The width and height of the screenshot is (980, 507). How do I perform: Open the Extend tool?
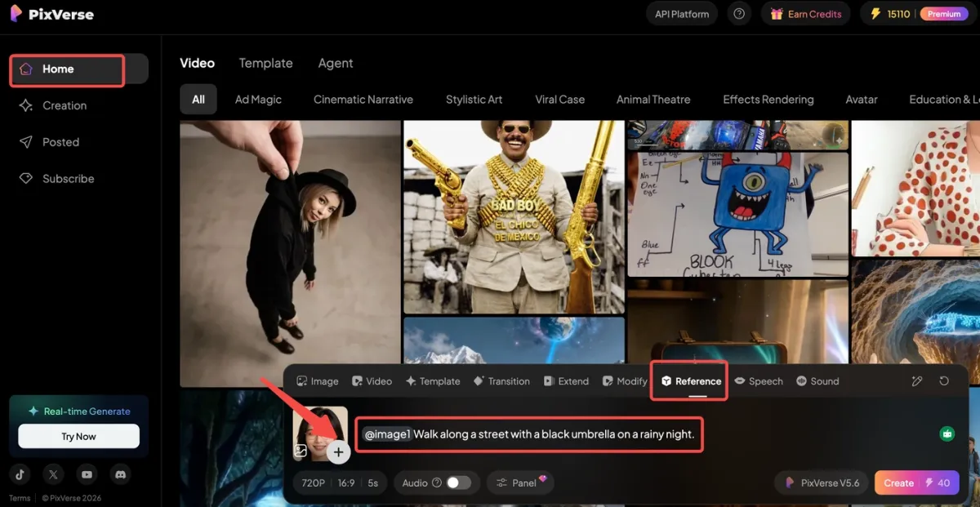pos(566,380)
